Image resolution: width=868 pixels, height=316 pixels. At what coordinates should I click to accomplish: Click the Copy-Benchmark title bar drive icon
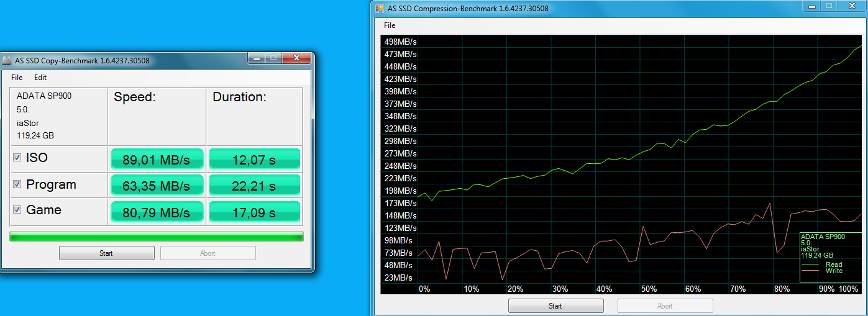tap(7, 61)
